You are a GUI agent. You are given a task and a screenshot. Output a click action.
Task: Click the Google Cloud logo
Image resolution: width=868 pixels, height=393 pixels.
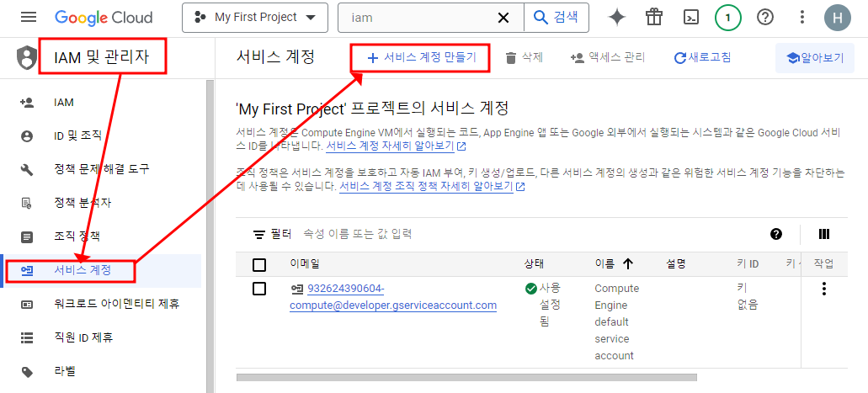click(104, 17)
